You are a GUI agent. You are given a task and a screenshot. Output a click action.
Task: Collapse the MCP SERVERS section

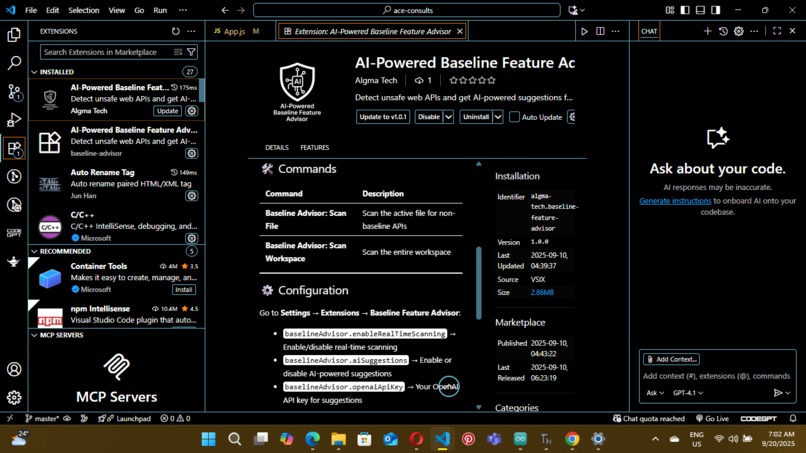coord(34,335)
